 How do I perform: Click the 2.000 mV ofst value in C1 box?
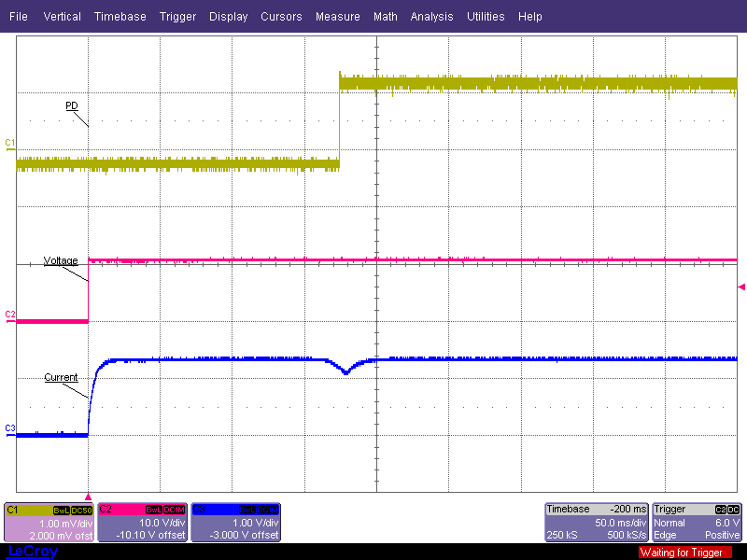[61, 536]
